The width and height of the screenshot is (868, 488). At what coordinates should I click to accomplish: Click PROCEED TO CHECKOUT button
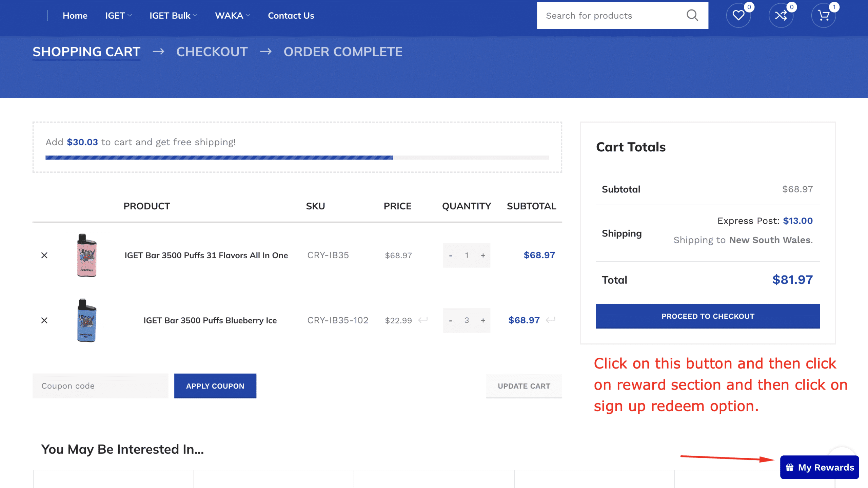tap(708, 316)
